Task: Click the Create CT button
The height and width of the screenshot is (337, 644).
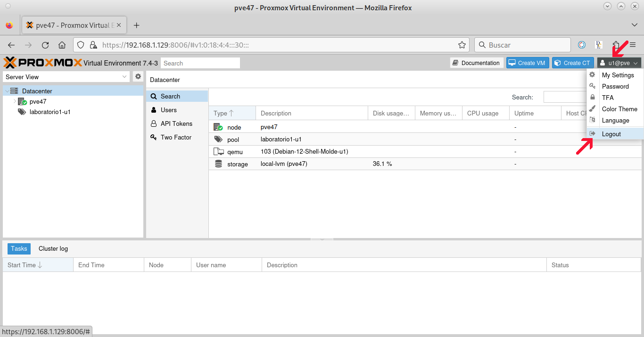Action: coord(573,63)
